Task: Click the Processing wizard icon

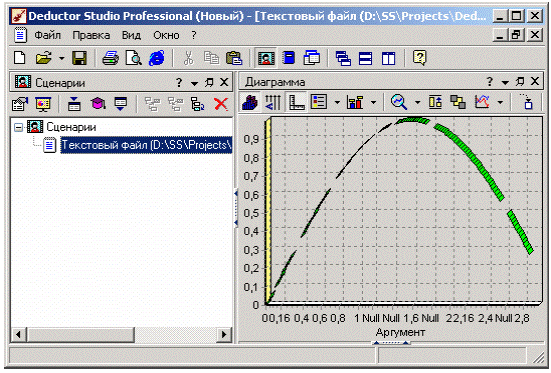Action: [x=74, y=104]
